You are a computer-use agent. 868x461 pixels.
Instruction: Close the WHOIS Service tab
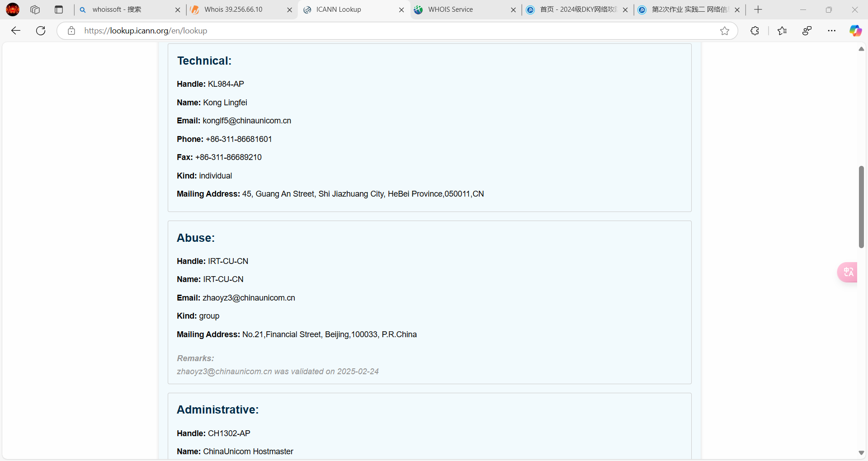click(513, 9)
